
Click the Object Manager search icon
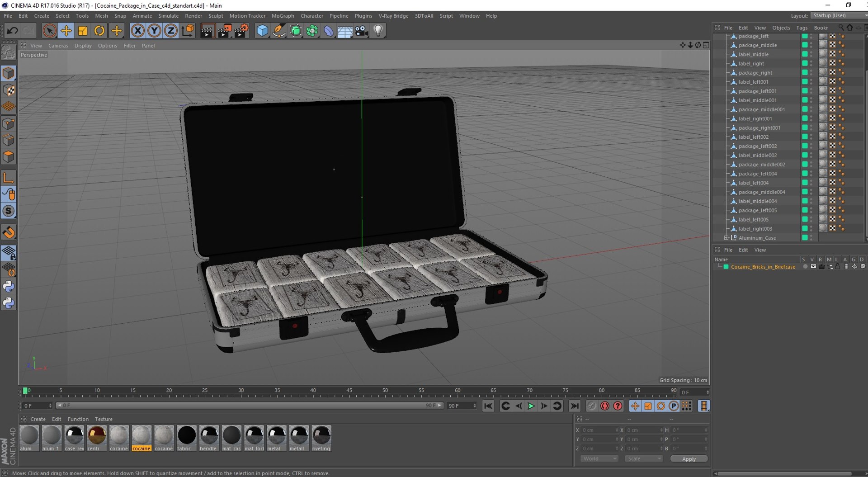[841, 28]
